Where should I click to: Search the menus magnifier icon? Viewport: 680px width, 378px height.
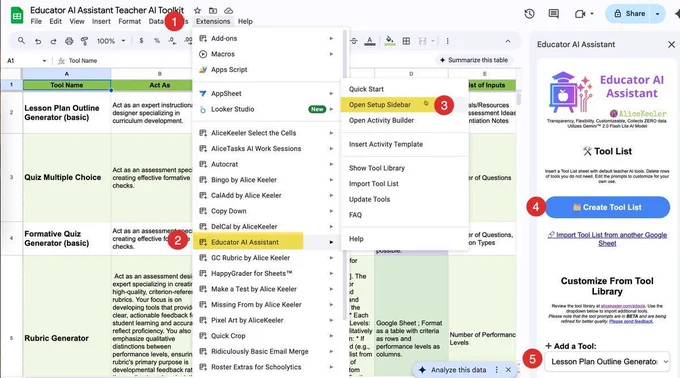[21, 41]
